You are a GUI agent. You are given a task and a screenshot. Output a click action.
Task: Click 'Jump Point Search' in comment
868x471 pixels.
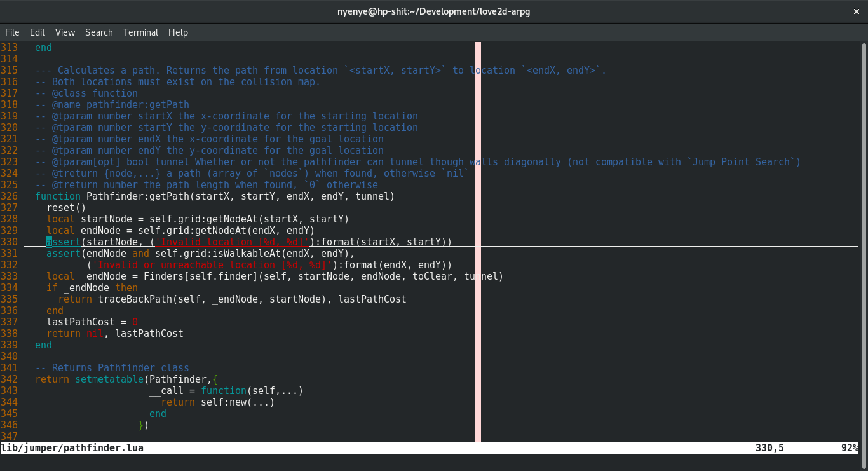[x=741, y=162]
